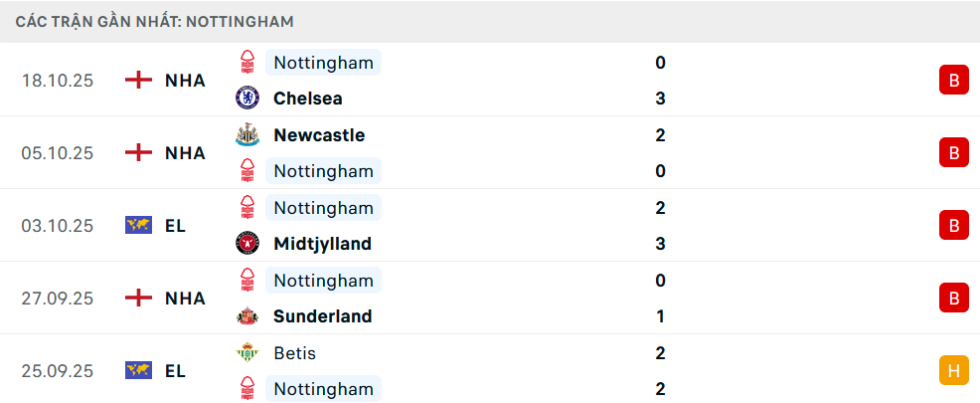Click orange H result badge for Betis match
Screen dimensions: 980x403
[953, 371]
